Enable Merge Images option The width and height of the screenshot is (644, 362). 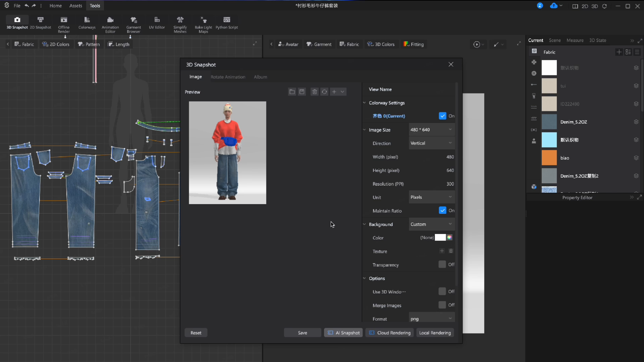442,305
